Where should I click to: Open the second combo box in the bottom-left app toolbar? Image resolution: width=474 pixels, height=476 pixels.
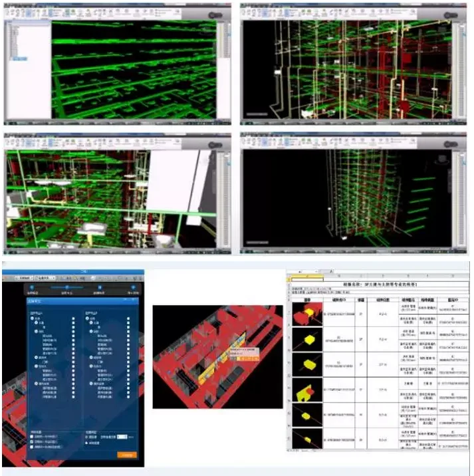click(45, 278)
